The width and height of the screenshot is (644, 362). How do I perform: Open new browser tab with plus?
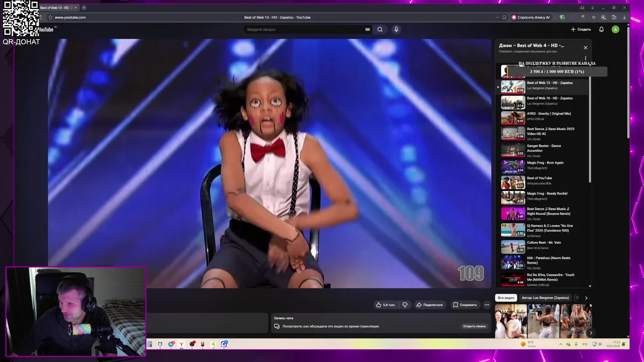(84, 8)
